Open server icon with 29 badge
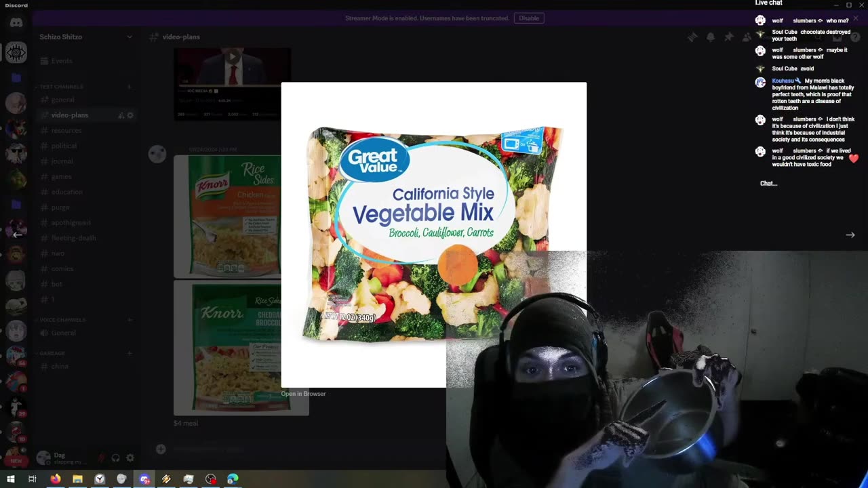Screen dimensions: 868x488 click(x=16, y=407)
